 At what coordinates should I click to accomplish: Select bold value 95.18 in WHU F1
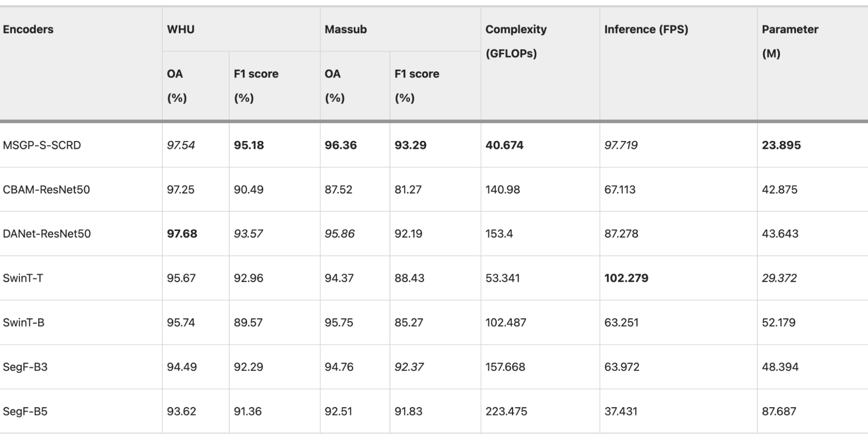click(x=249, y=145)
